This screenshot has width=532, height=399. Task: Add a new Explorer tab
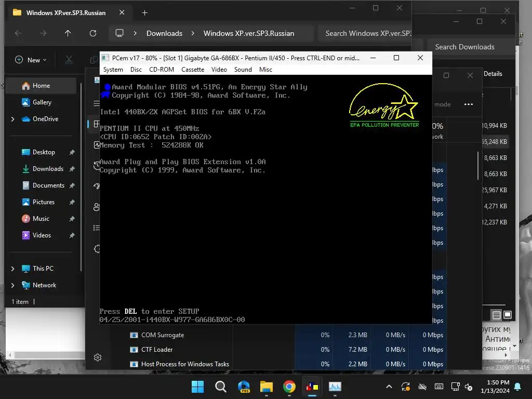(144, 13)
